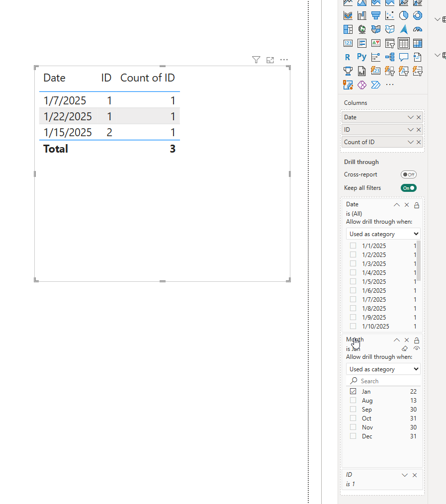Choose the Power Apps visual
Image resolution: width=446 pixels, height=504 pixels.
pos(362,85)
